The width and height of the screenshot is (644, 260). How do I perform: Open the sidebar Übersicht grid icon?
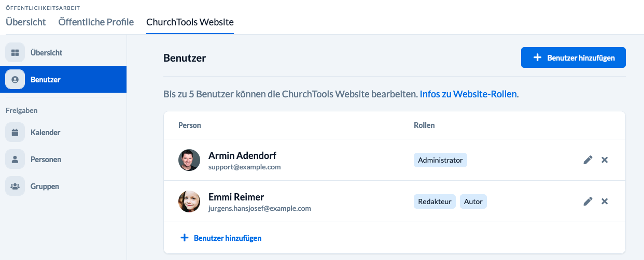coord(15,52)
